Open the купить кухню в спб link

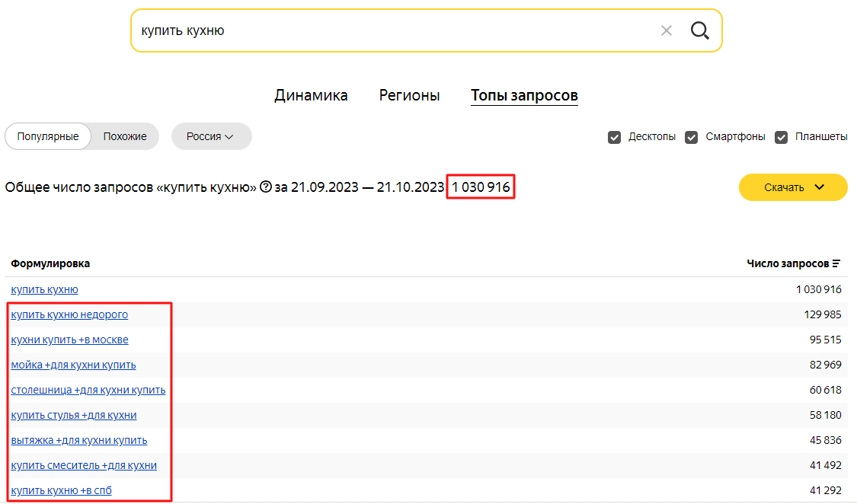coord(61,490)
